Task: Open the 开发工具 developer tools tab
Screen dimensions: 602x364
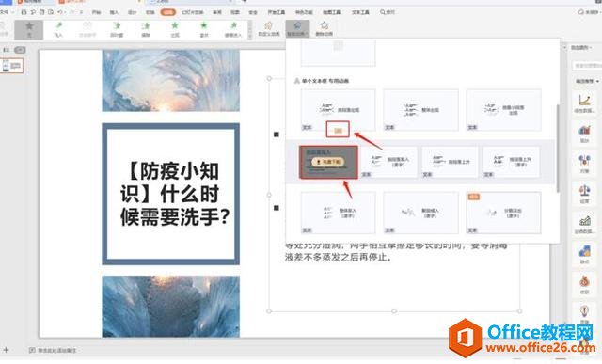Action: [276, 12]
